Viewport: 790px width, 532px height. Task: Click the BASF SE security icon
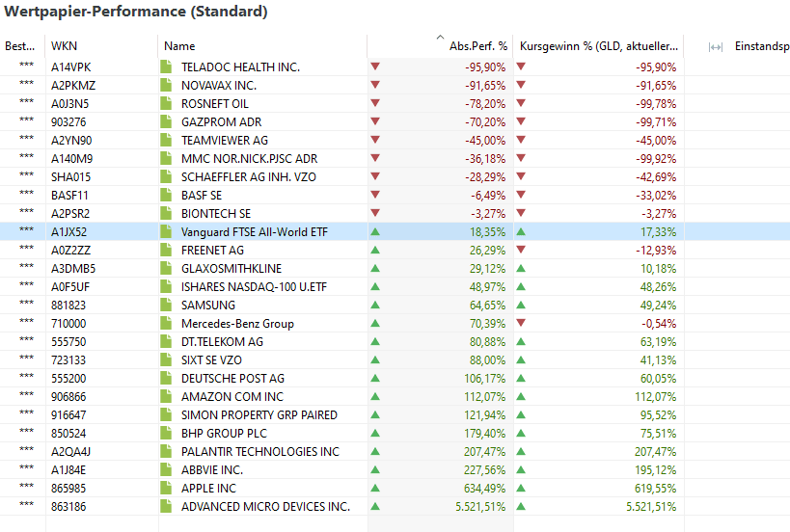tap(166, 196)
